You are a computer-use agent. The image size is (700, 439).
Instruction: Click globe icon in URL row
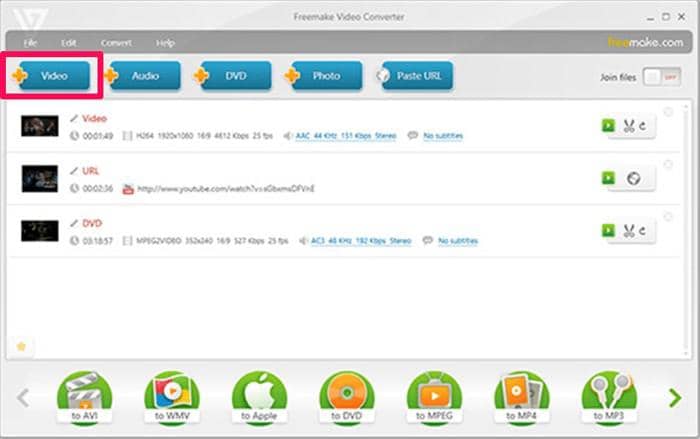point(633,178)
